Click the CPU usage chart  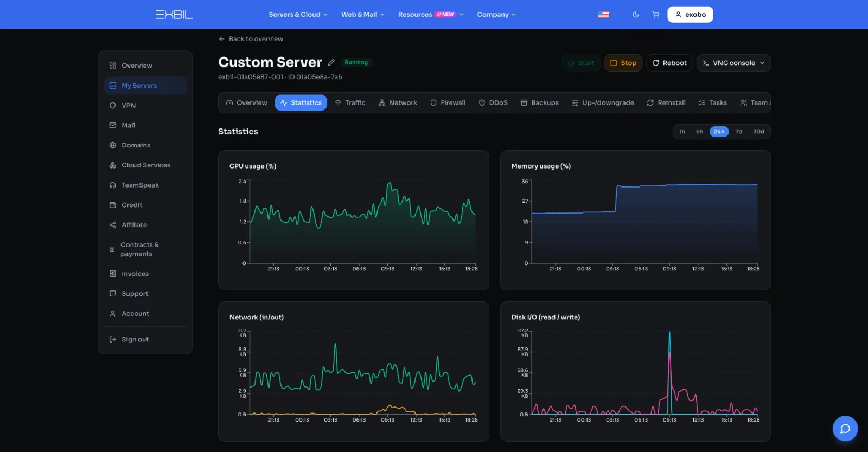coord(354,221)
